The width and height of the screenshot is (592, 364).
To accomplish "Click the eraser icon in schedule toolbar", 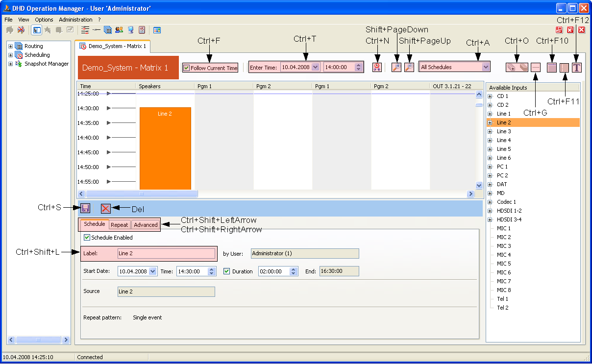I will [x=523, y=68].
